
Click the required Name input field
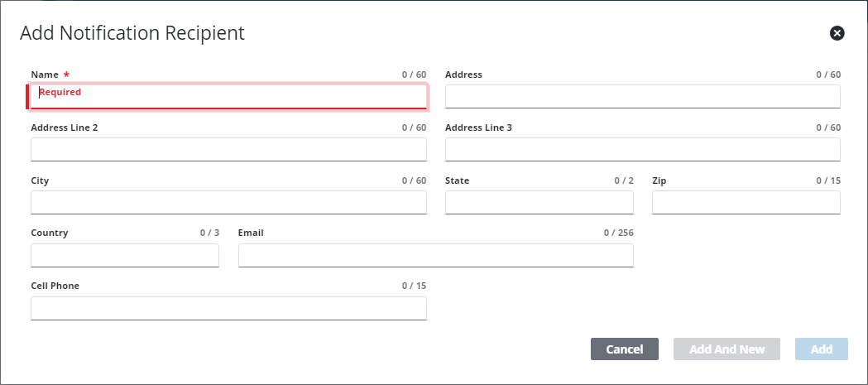(x=228, y=96)
